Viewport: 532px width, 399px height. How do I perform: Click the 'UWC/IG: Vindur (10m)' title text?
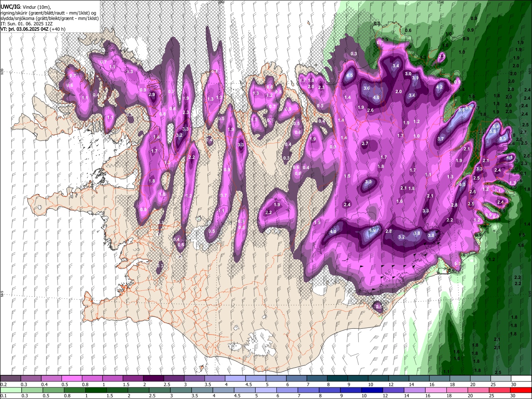(26, 7)
